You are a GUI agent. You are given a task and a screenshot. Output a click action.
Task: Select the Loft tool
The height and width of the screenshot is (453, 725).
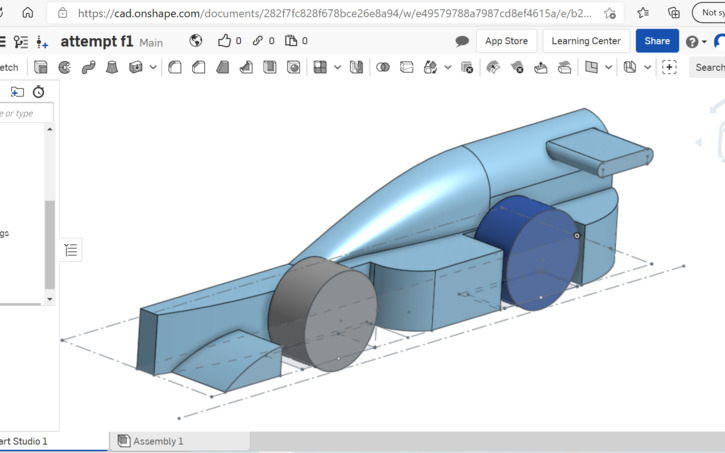coord(112,67)
